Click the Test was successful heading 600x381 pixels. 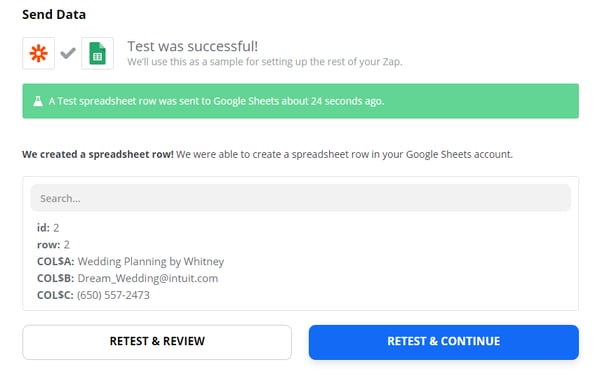[192, 46]
